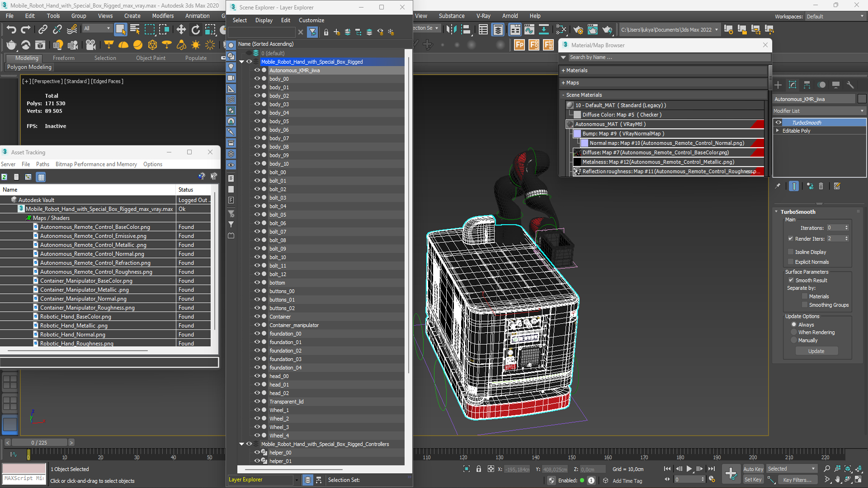The width and height of the screenshot is (868, 488).
Task: Click the Select Object tool
Action: [120, 30]
